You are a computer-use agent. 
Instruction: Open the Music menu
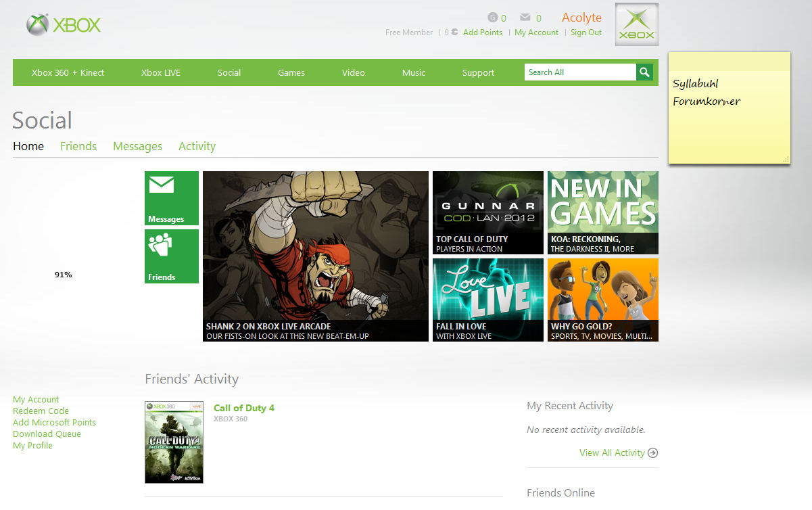click(414, 72)
